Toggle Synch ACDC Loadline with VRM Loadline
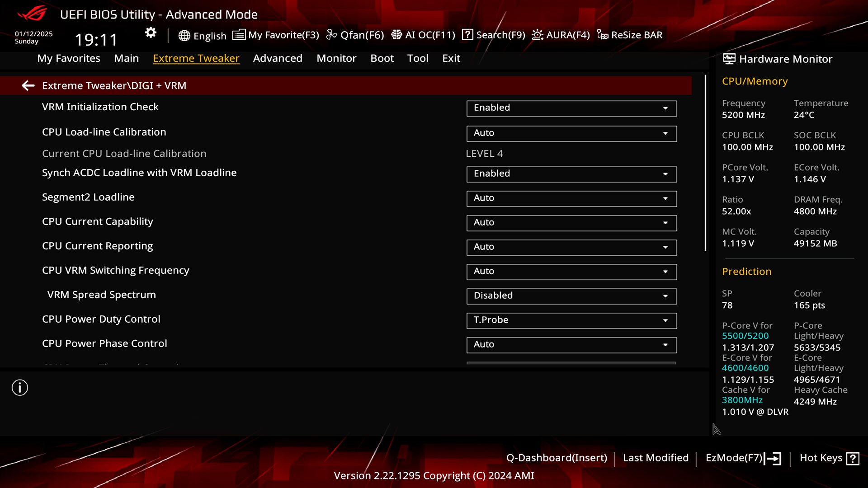The height and width of the screenshot is (488, 868). pos(570,174)
